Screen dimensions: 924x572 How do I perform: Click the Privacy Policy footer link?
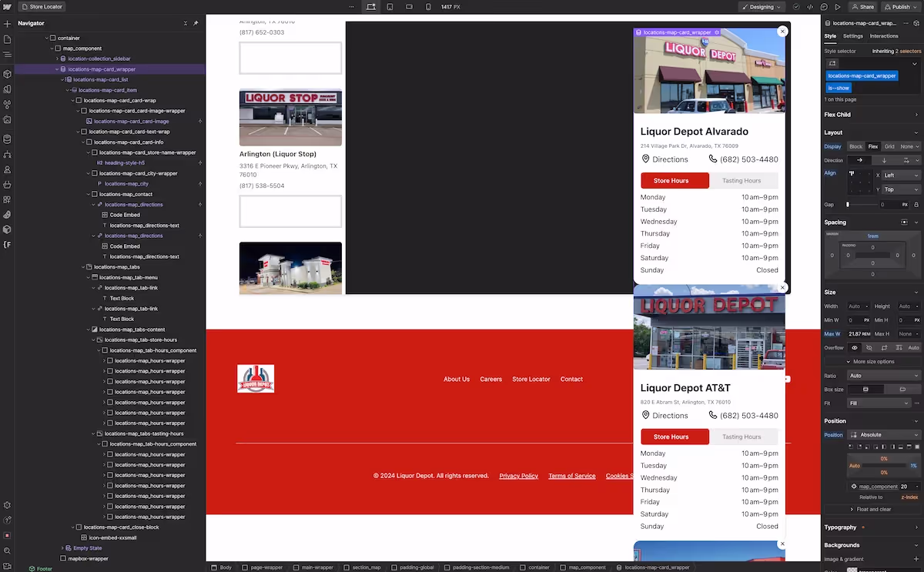518,476
